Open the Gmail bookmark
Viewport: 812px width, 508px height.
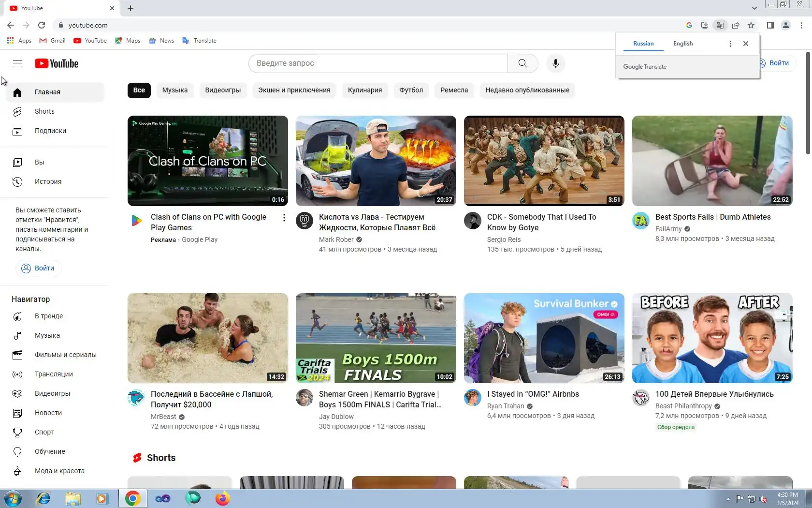click(52, 41)
